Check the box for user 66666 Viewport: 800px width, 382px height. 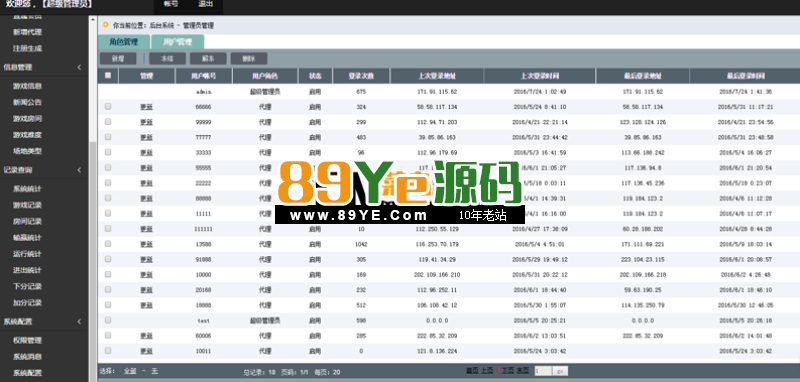[108, 107]
